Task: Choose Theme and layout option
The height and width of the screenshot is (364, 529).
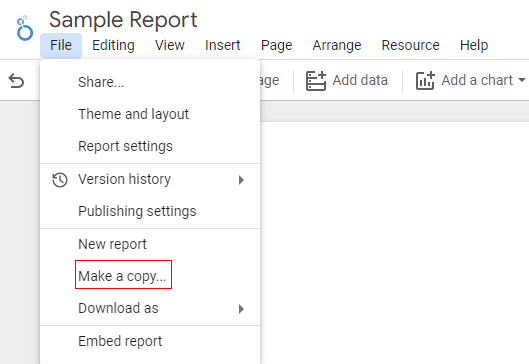Action: 150,114
